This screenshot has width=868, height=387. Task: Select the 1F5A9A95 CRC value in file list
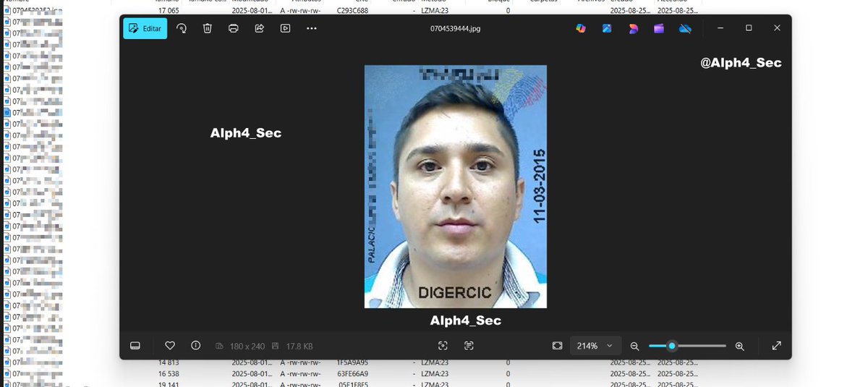(353, 362)
